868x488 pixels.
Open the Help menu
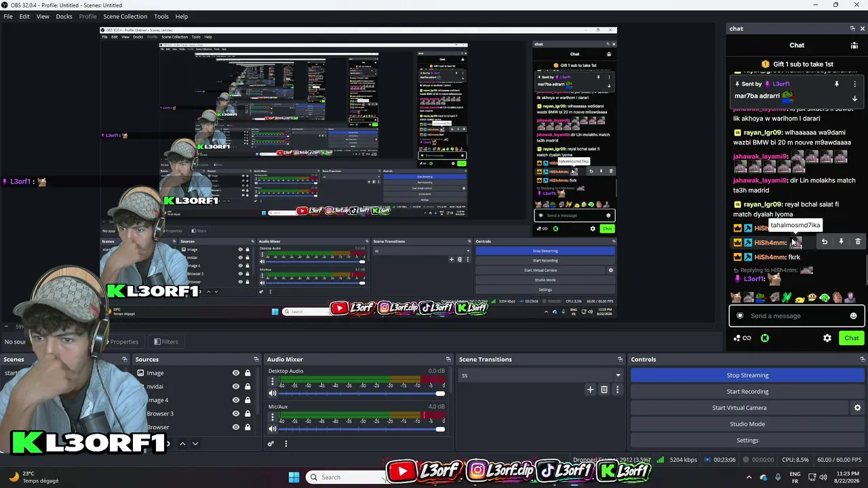click(182, 16)
